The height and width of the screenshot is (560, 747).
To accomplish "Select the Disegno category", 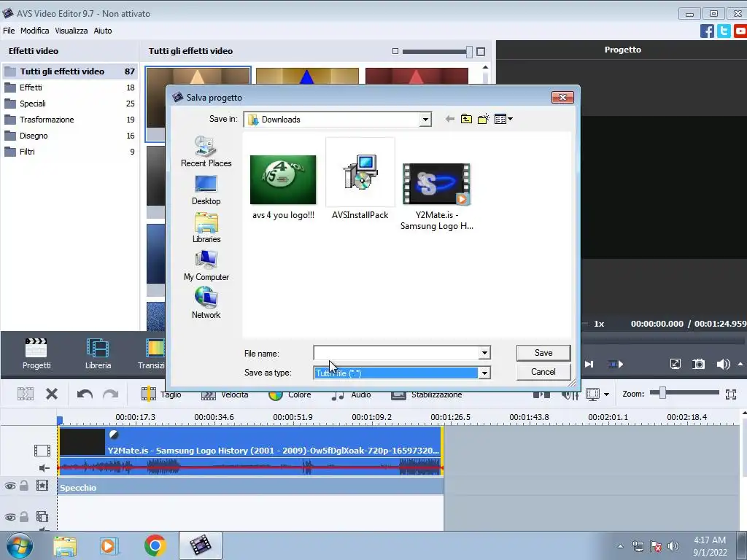I will pos(70,136).
